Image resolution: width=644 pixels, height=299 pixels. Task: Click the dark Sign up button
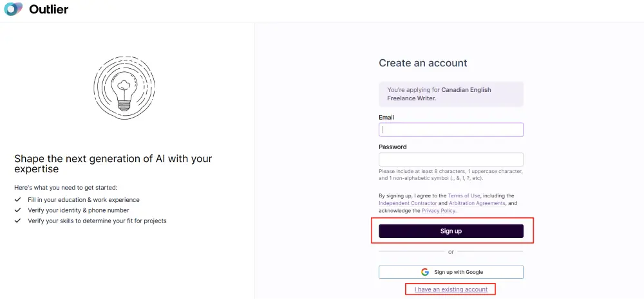click(451, 231)
